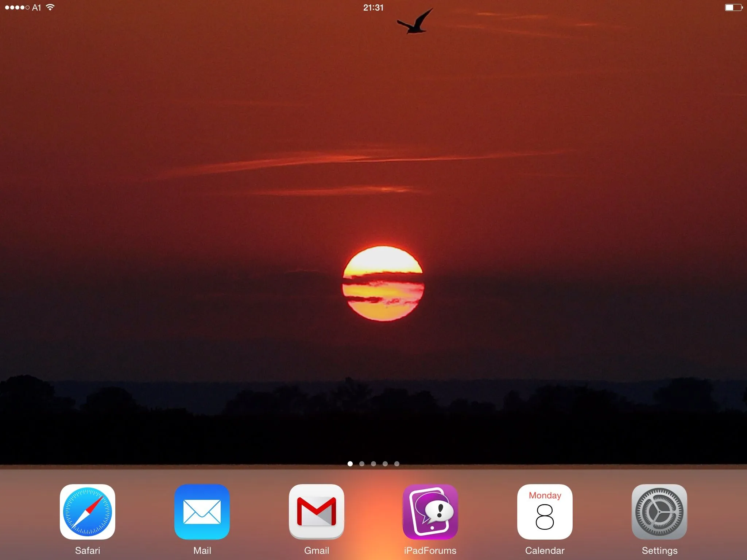Launch the Mail app
The width and height of the screenshot is (747, 560).
(x=202, y=512)
